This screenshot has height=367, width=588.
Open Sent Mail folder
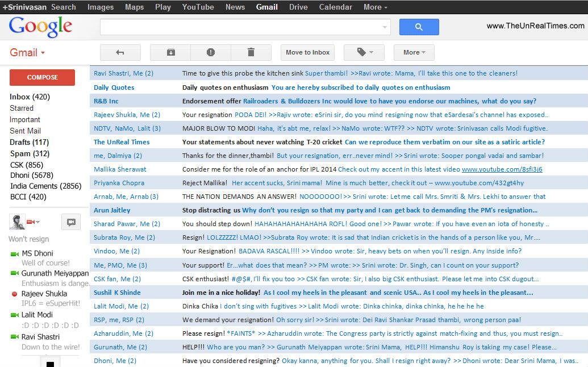coord(25,131)
